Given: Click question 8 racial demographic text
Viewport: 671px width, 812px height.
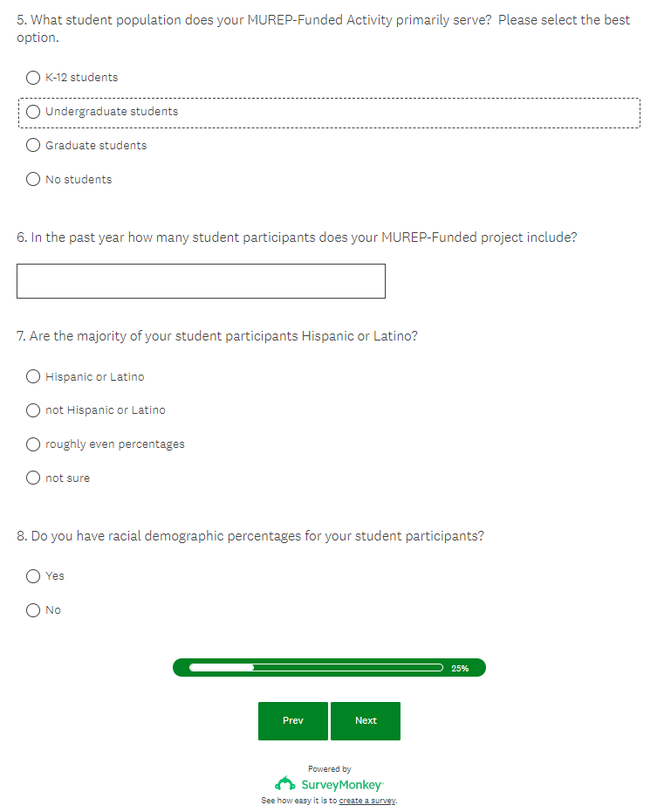Looking at the screenshot, I should (250, 536).
